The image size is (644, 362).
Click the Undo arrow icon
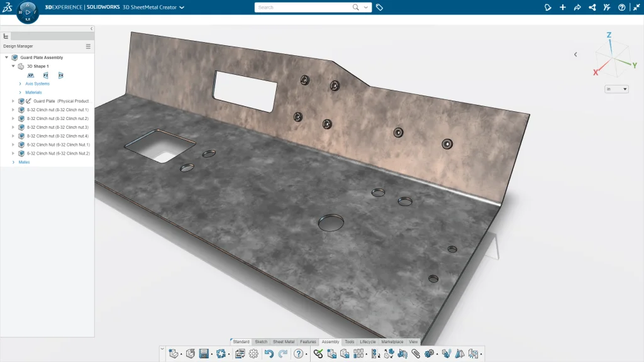[x=269, y=354]
